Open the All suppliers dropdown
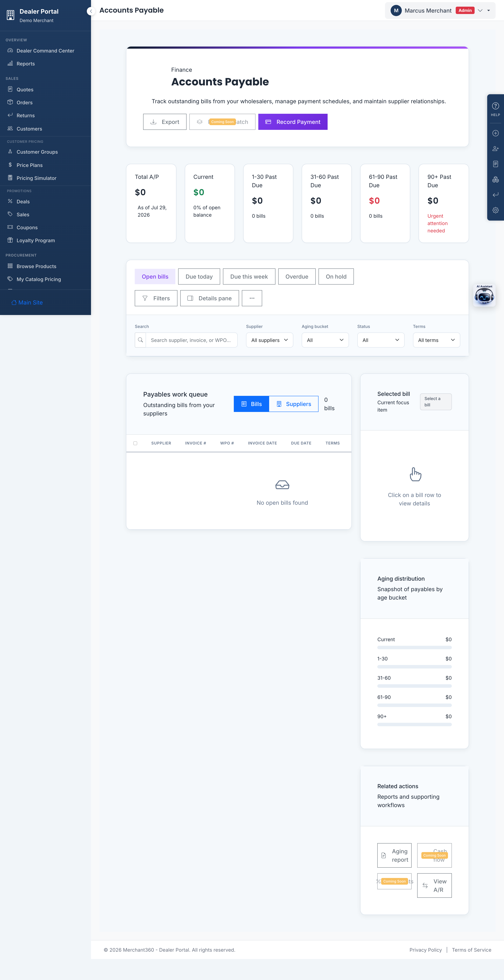Image resolution: width=504 pixels, height=980 pixels. point(269,340)
